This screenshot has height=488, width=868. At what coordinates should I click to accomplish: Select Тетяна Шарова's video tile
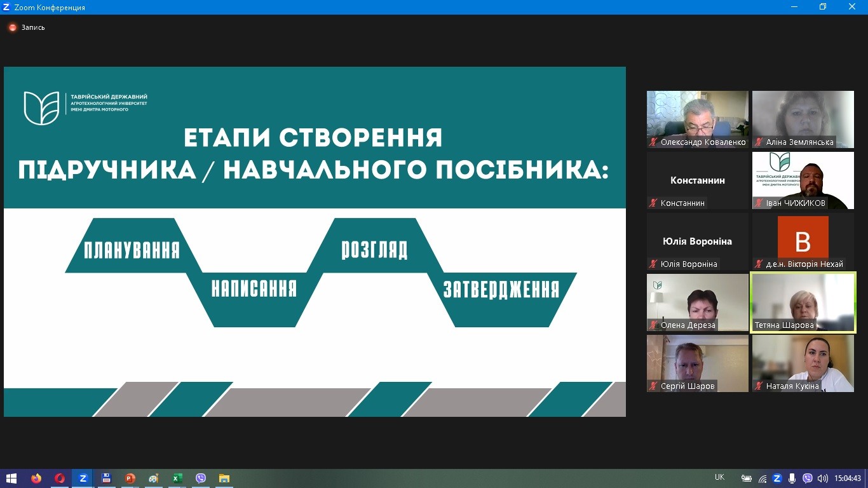(x=803, y=302)
